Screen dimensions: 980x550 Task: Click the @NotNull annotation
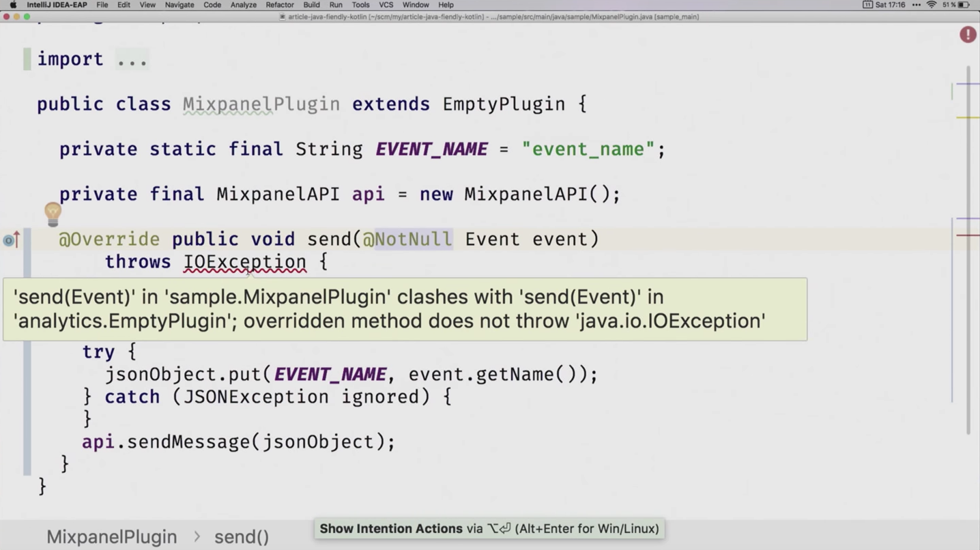tap(407, 240)
